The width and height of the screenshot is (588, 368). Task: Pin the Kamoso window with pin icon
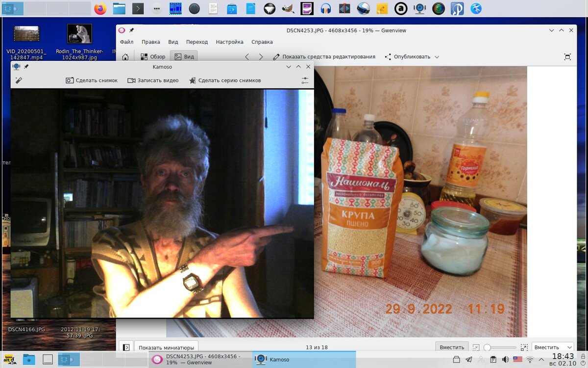coord(26,67)
